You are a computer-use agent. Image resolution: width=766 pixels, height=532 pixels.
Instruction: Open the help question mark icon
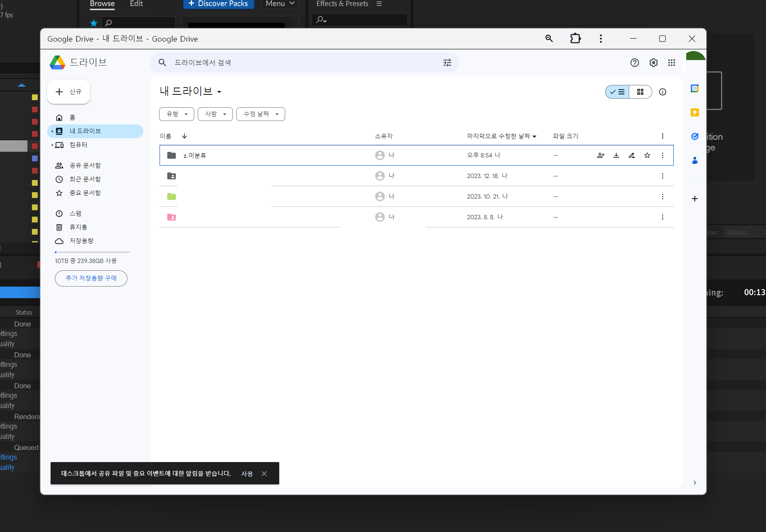click(x=635, y=63)
